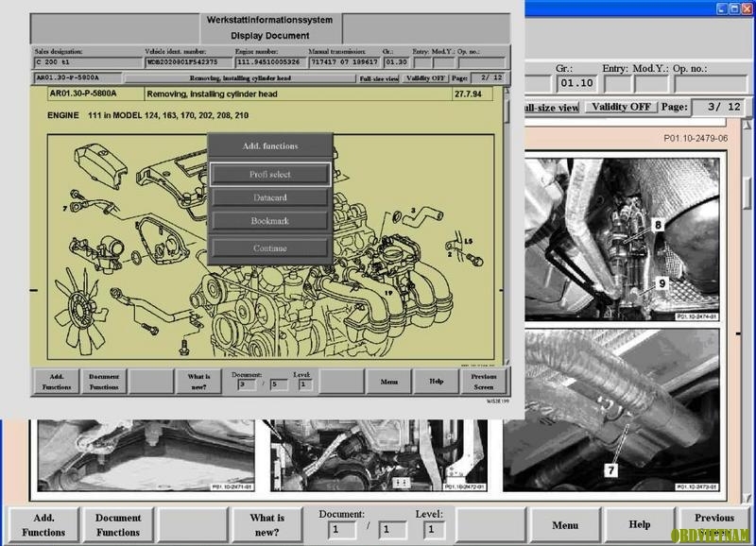Maximize the background window

click(x=734, y=9)
